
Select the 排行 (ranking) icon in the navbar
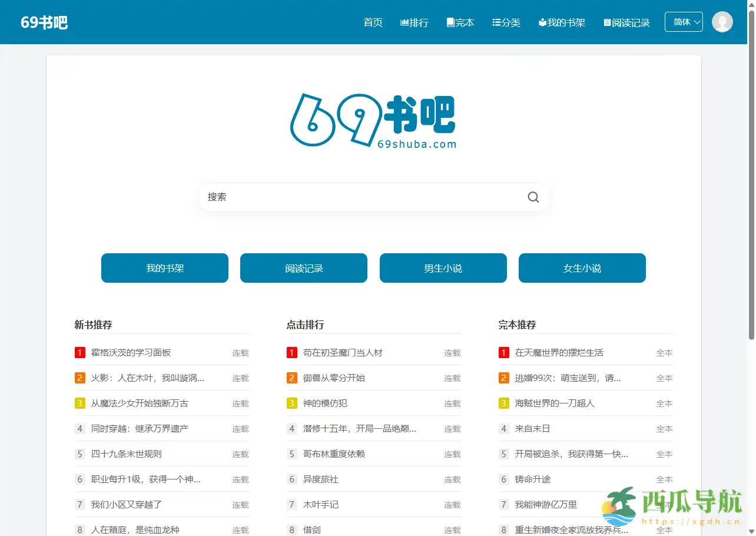[404, 22]
